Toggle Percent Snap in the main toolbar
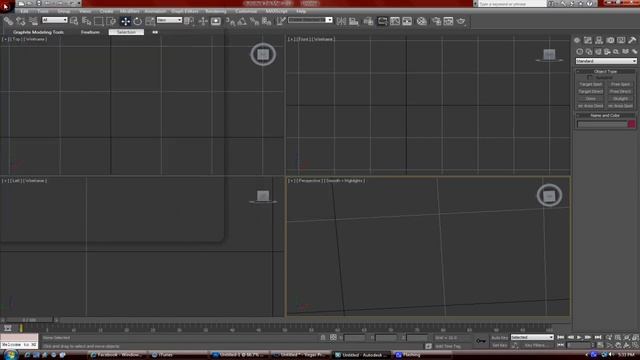Viewport: 640px width, 360px height. pos(254,21)
